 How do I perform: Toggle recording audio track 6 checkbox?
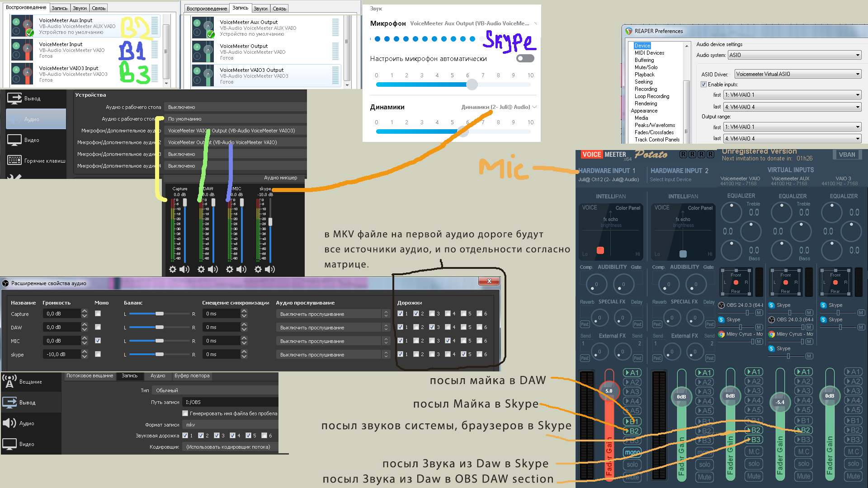tap(264, 436)
